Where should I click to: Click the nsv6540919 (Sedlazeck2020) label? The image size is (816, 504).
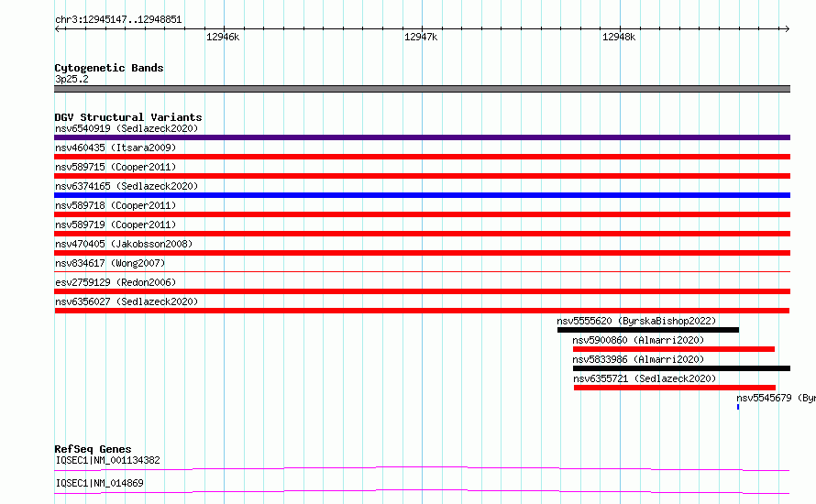(127, 128)
